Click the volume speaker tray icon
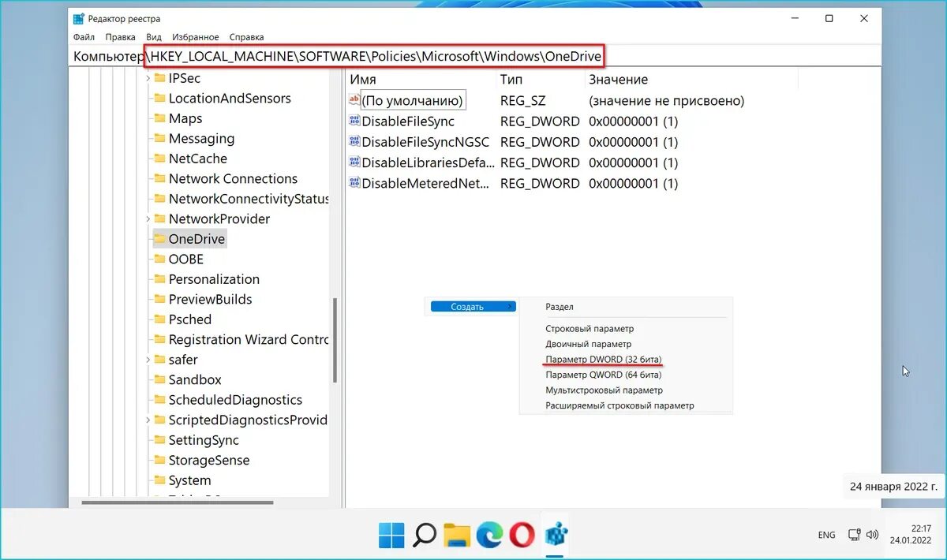This screenshot has height=560, width=947. pos(872,534)
